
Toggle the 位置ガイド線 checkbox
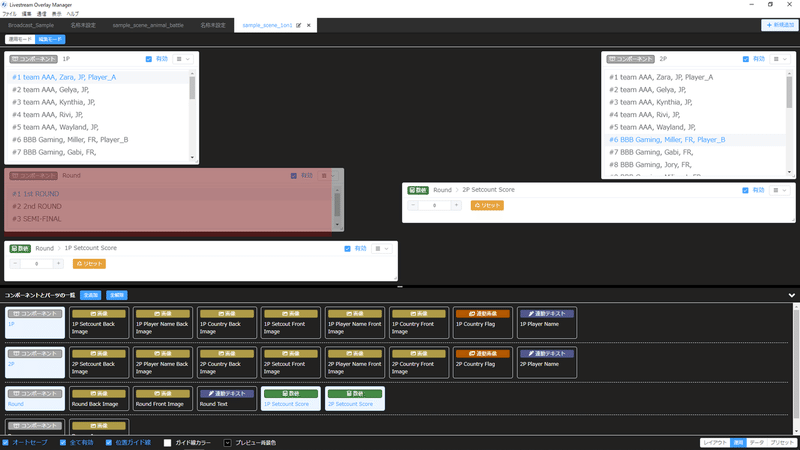(109, 442)
